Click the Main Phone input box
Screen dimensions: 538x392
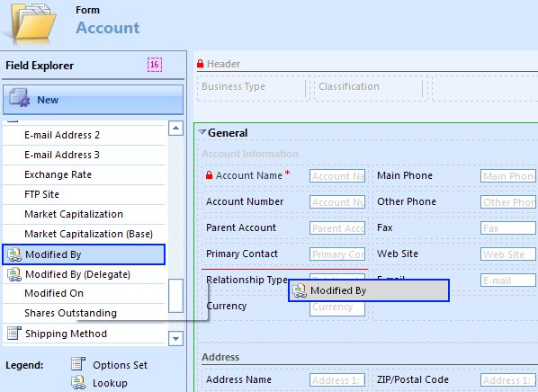pyautogui.click(x=508, y=176)
